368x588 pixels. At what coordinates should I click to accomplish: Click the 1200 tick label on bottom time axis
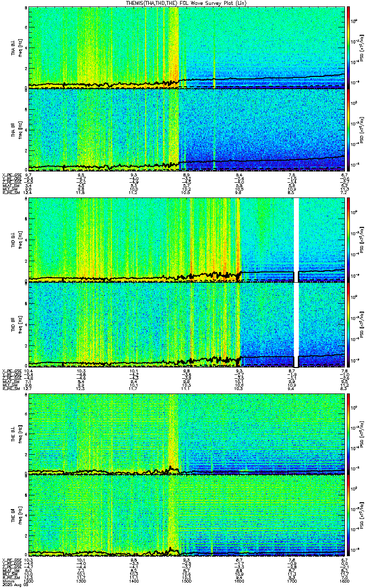pos(28,581)
